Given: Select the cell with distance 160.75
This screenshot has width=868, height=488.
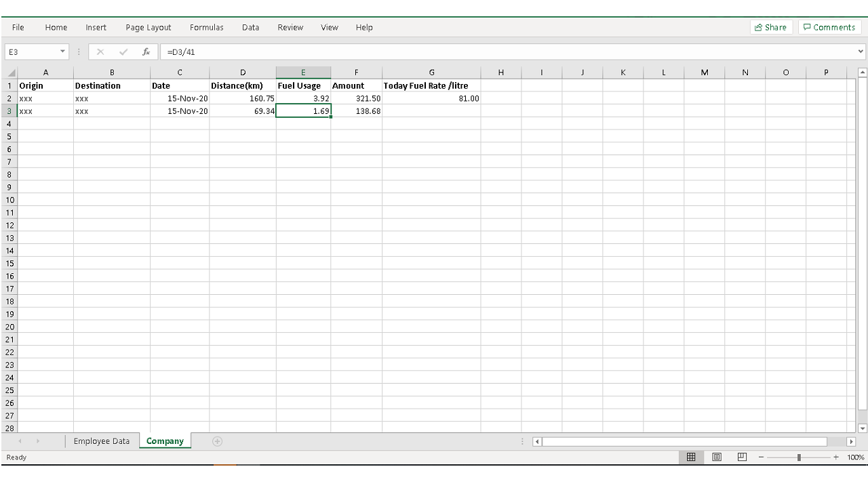Looking at the screenshot, I should (243, 98).
